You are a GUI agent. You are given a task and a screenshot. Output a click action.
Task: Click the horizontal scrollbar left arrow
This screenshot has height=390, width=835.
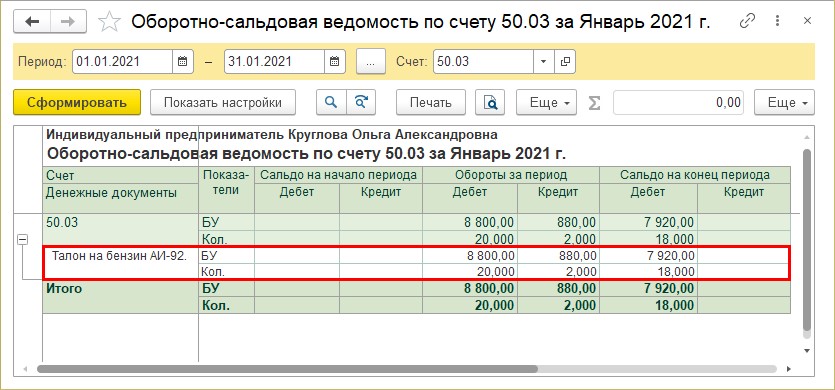pos(25,369)
